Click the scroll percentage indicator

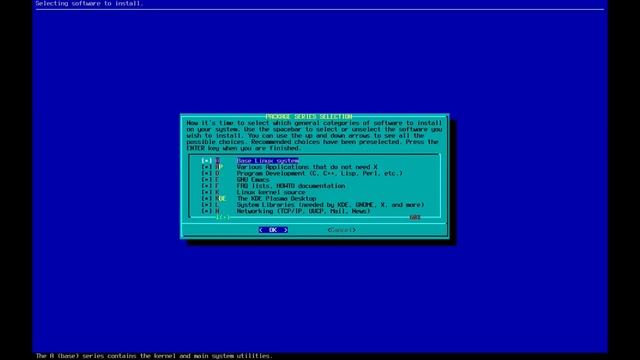415,218
